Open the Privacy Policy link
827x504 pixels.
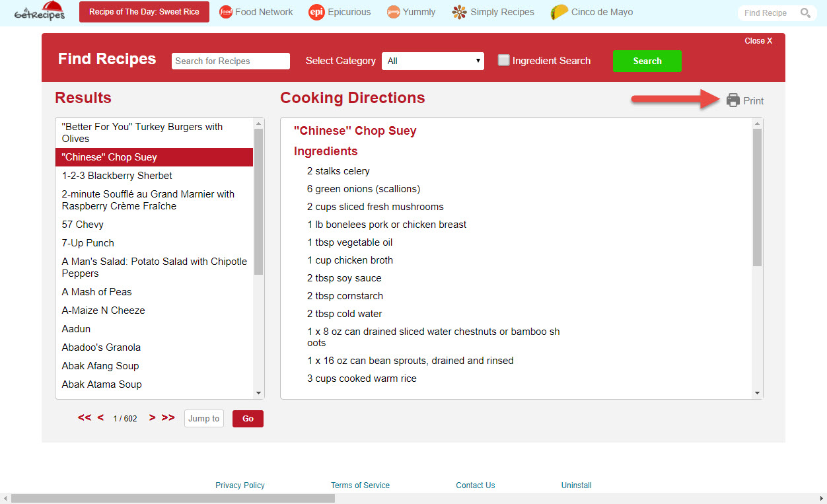(240, 486)
